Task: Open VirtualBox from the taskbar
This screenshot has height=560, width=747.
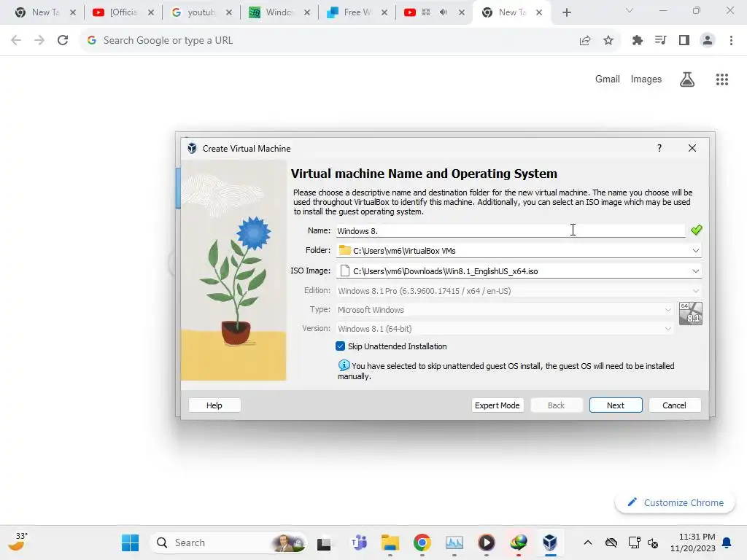Action: [550, 542]
